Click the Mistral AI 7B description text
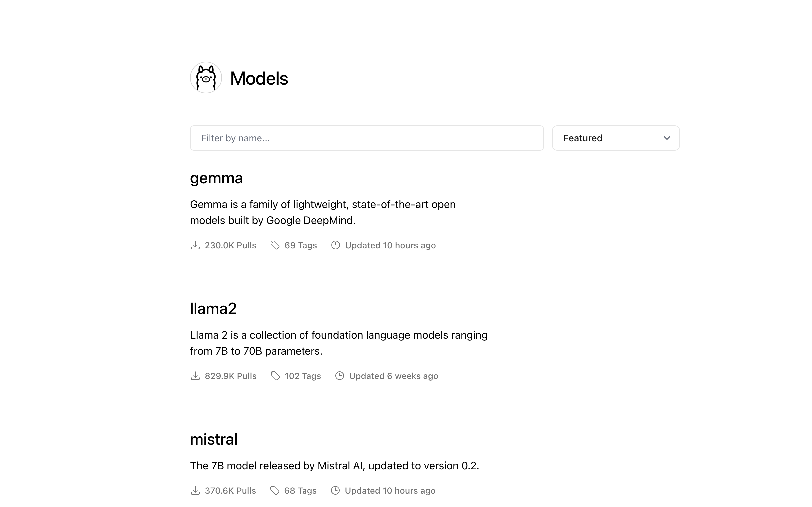This screenshot has height=507, width=812. 334,466
